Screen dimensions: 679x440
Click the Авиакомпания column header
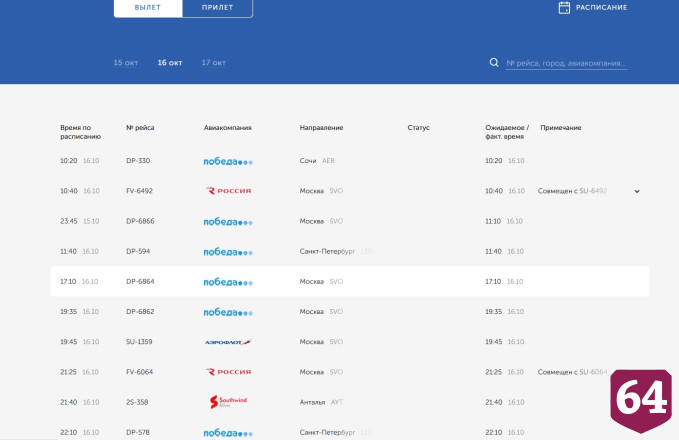pyautogui.click(x=227, y=128)
